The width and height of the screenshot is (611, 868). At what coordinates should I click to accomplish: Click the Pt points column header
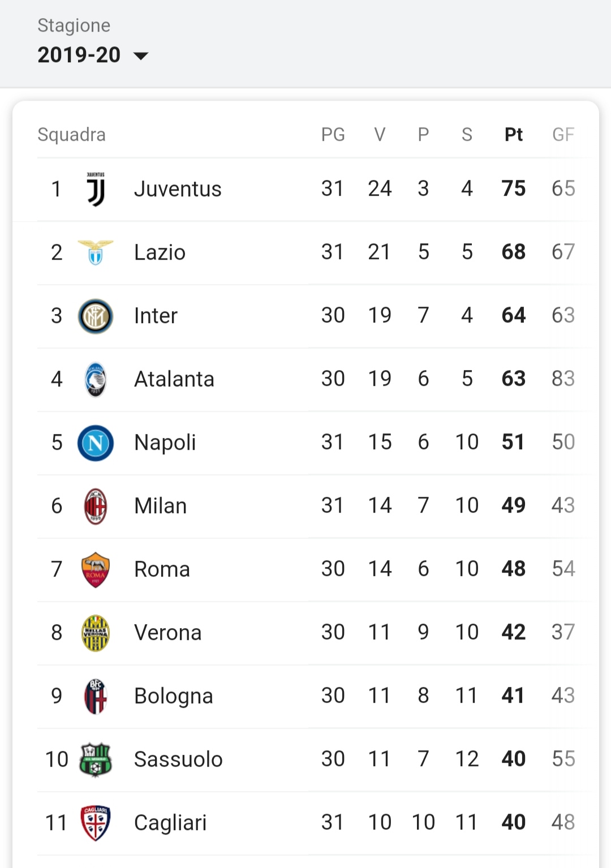[x=514, y=135]
